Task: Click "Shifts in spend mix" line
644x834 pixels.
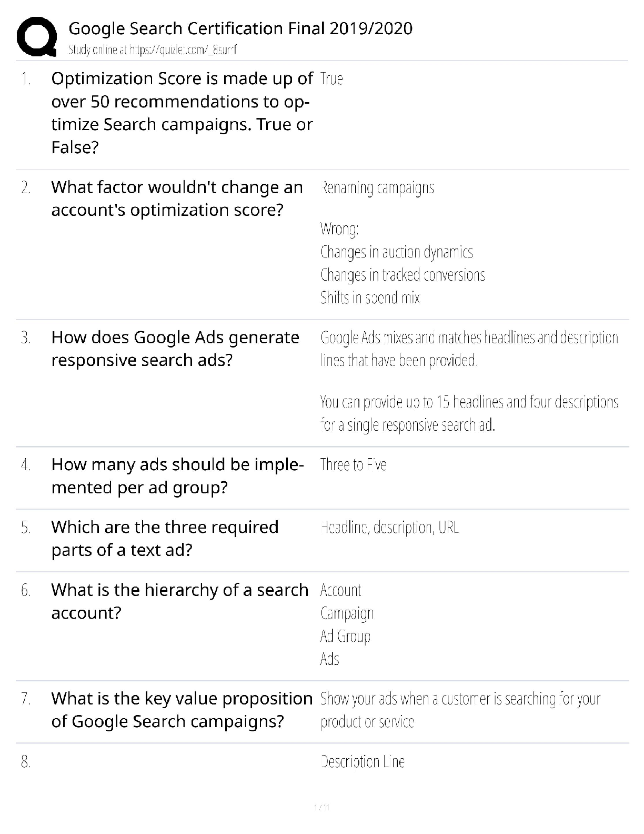Action: (x=370, y=298)
